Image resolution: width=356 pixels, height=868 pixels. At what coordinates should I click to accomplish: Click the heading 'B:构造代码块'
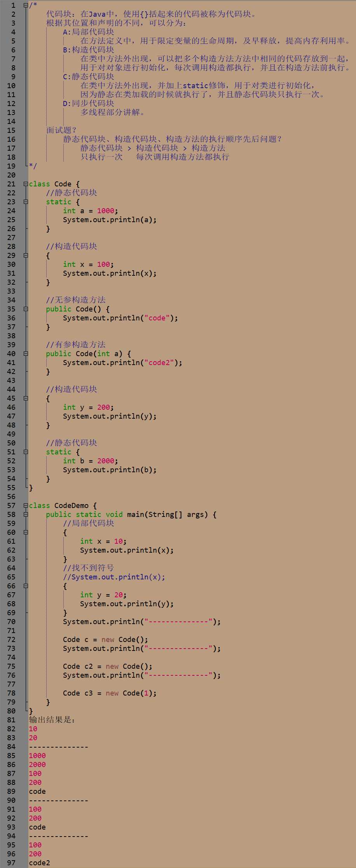89,50
